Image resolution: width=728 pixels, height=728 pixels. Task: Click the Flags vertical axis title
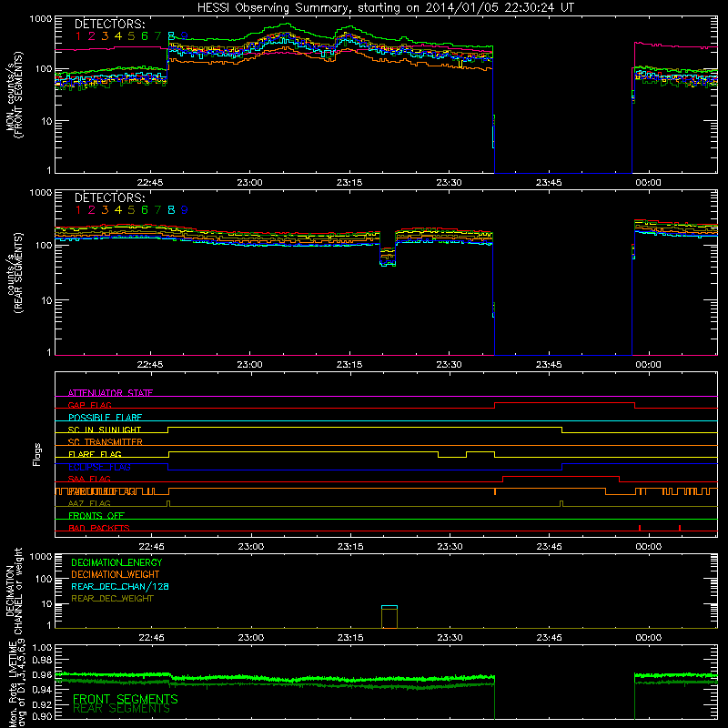[x=36, y=454]
